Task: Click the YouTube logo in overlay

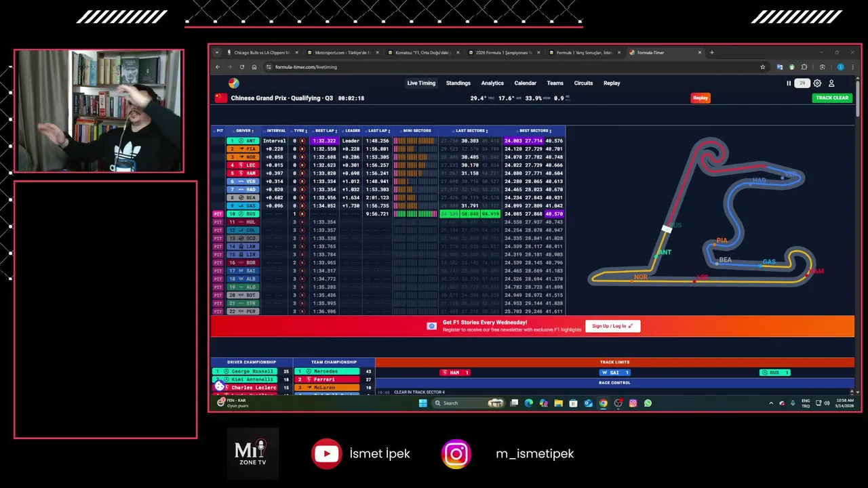Action: pos(326,453)
